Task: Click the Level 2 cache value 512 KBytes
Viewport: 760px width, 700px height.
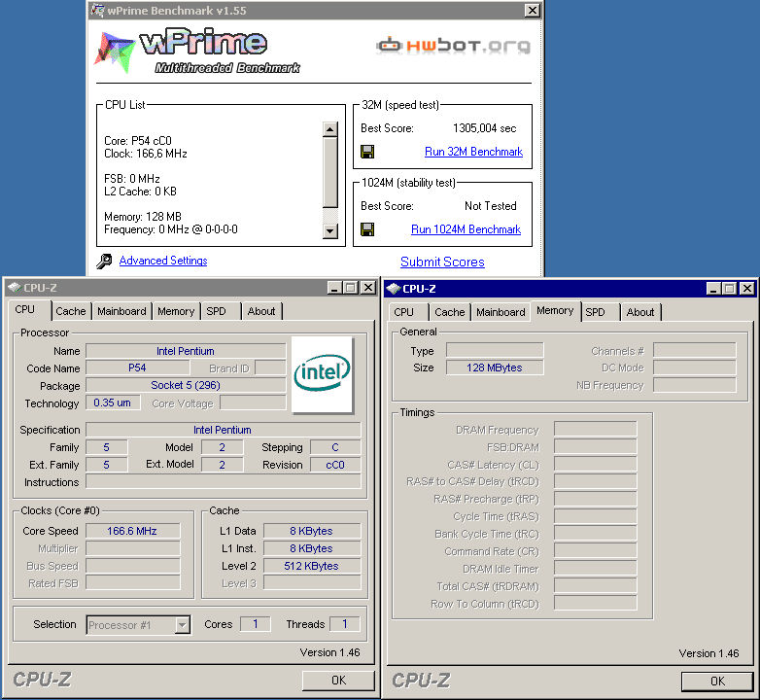Action: (x=312, y=566)
